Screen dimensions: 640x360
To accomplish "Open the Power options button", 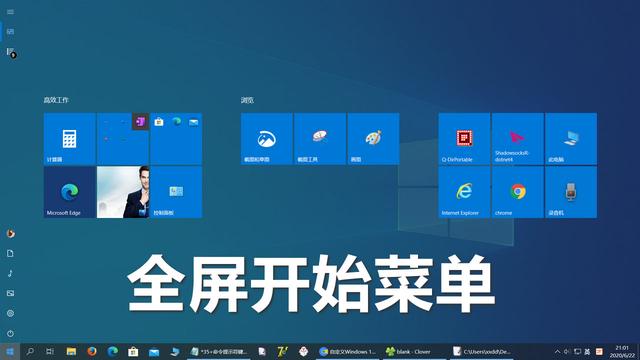I will 10,333.
